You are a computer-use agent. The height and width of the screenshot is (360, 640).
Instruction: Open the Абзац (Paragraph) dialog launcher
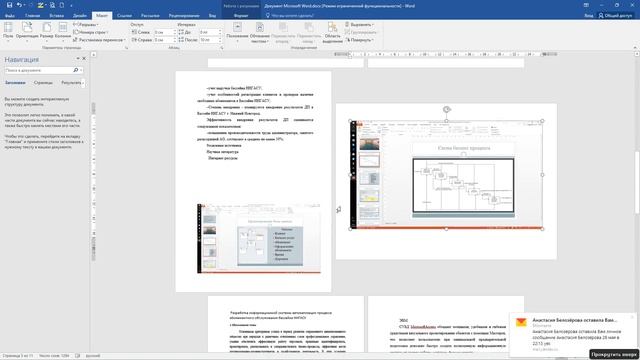coord(222,48)
